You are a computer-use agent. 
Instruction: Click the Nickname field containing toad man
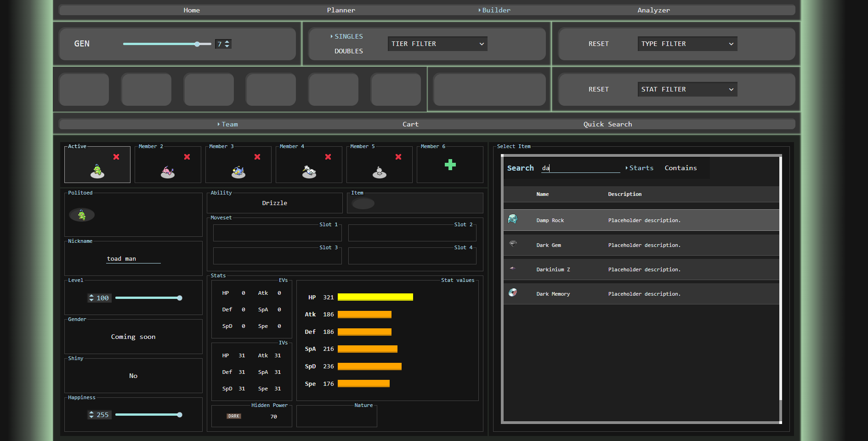click(133, 259)
